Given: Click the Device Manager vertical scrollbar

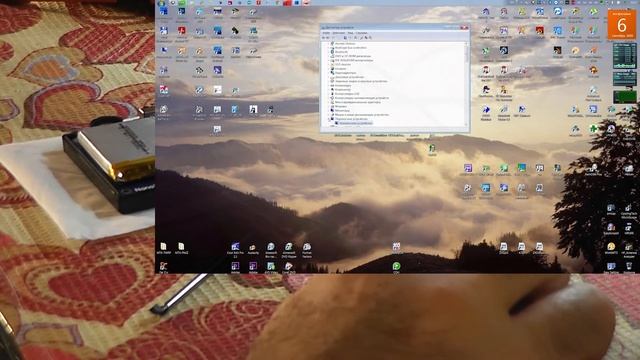Looking at the screenshot, I should [466, 83].
